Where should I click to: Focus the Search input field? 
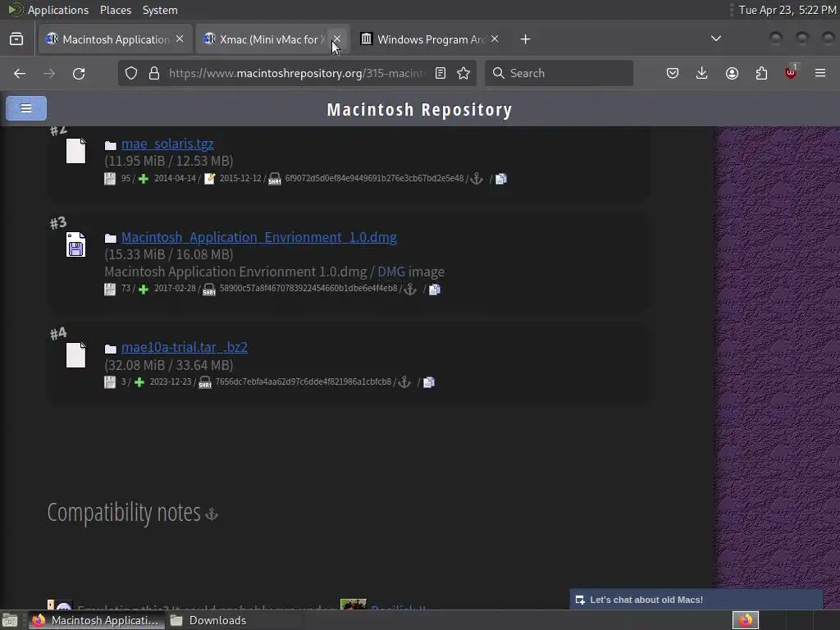[559, 73]
